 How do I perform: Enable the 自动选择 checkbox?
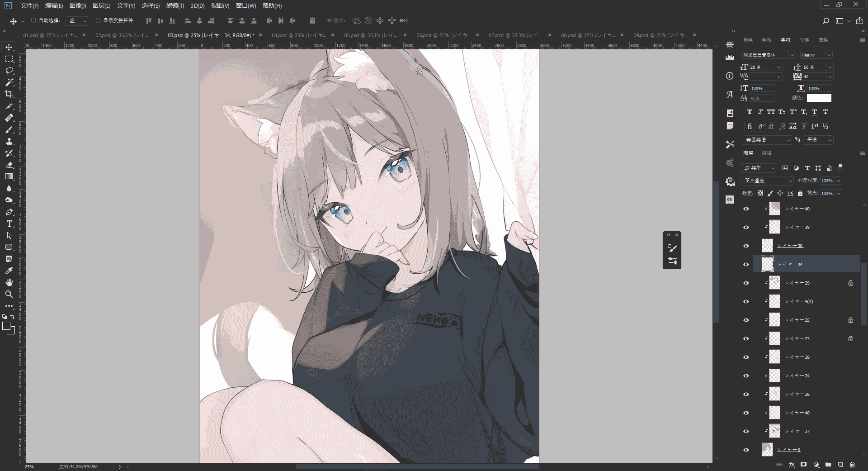click(33, 20)
